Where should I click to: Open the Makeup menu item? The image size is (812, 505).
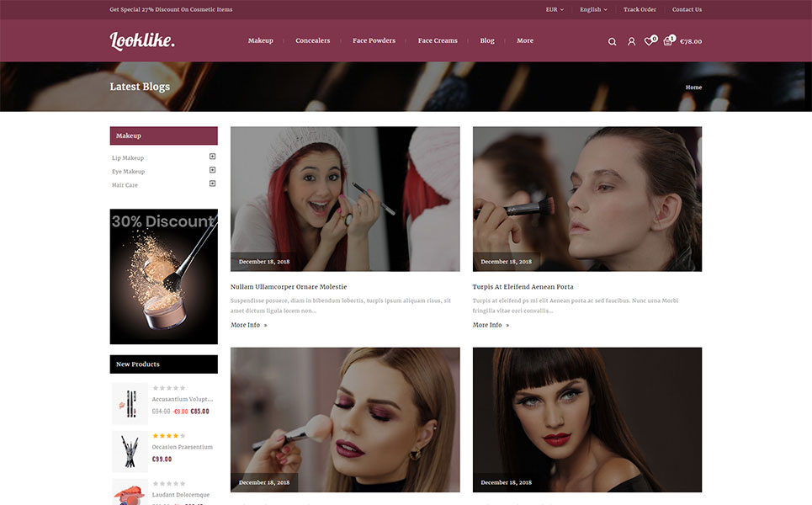pos(261,40)
